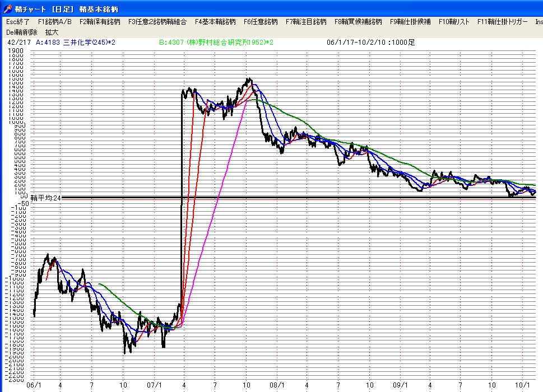Open the F1銘柄A/B menu item

click(x=55, y=22)
